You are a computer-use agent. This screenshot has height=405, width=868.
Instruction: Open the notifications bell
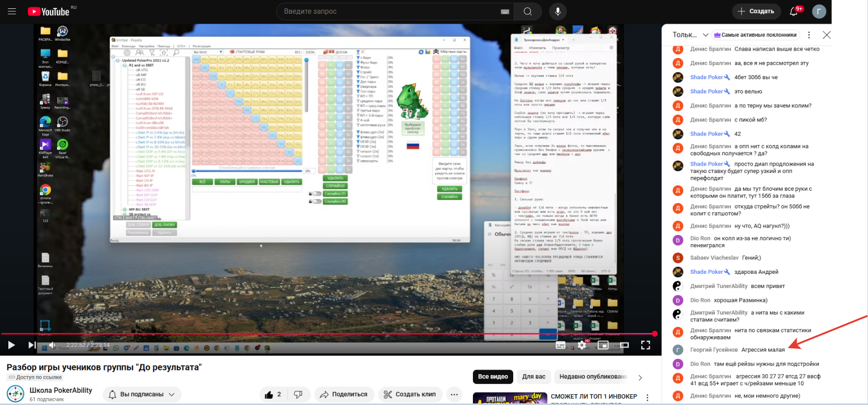click(x=794, y=11)
